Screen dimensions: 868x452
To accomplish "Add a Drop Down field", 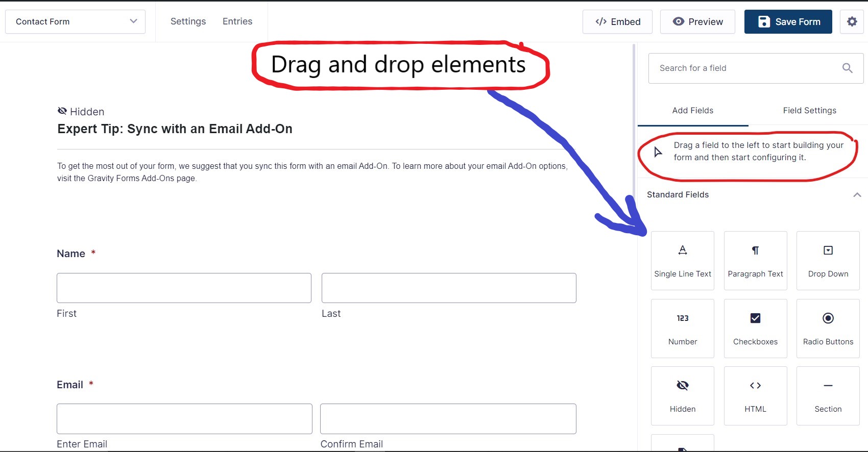I will point(828,261).
